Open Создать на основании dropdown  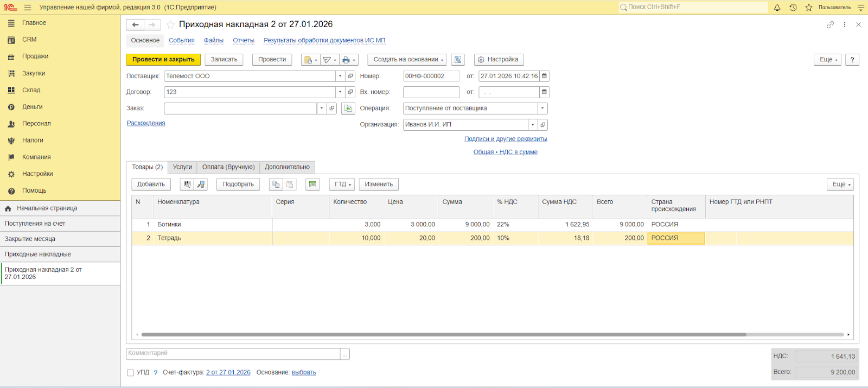tap(407, 60)
